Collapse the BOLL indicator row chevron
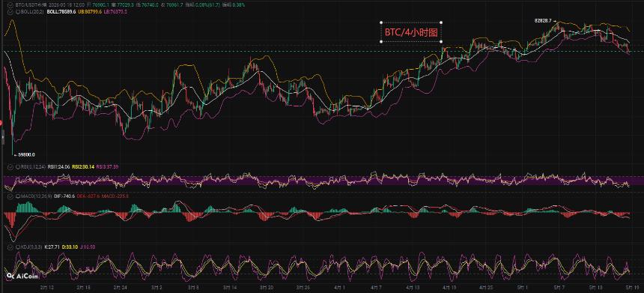 click(x=10, y=12)
